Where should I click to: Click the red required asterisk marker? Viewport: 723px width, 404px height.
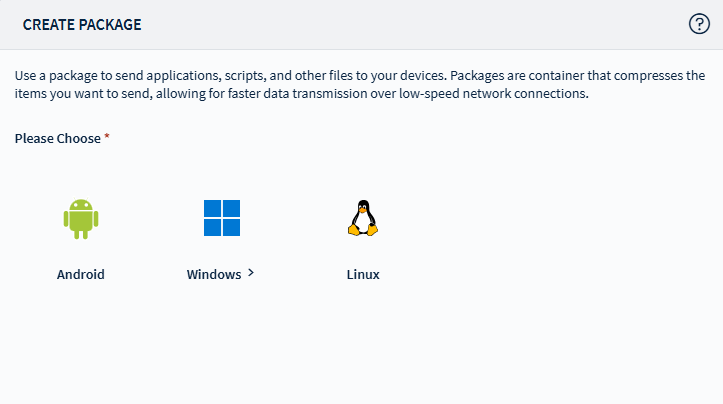107,138
